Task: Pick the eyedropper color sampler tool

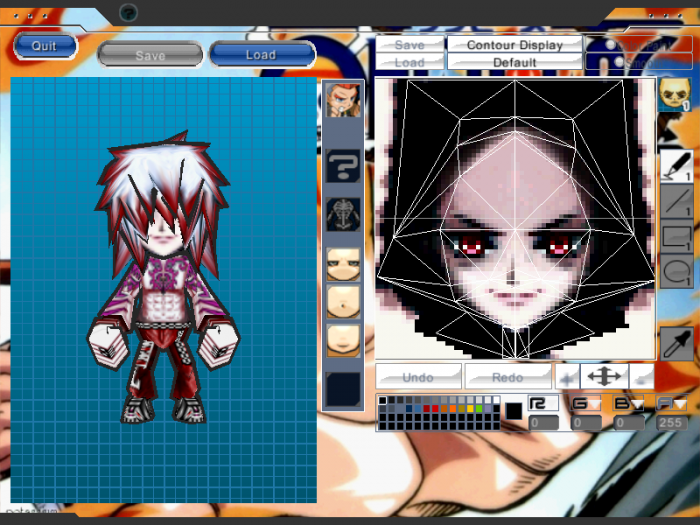Action: [x=676, y=343]
